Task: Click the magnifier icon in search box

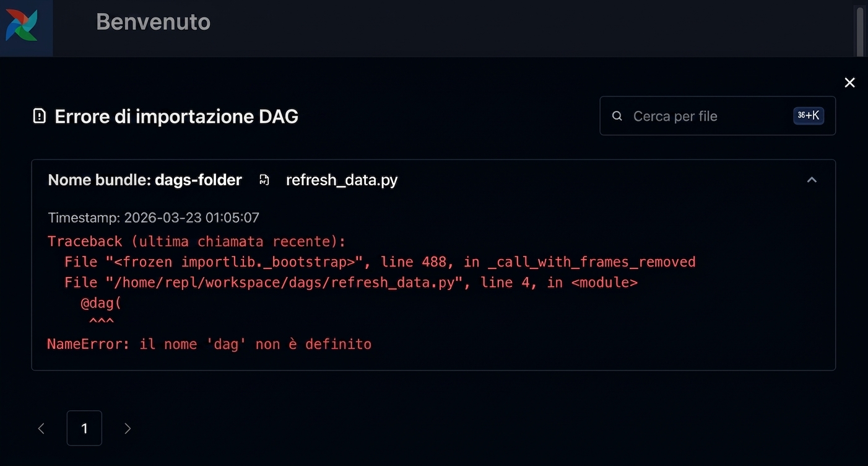Action: point(617,116)
